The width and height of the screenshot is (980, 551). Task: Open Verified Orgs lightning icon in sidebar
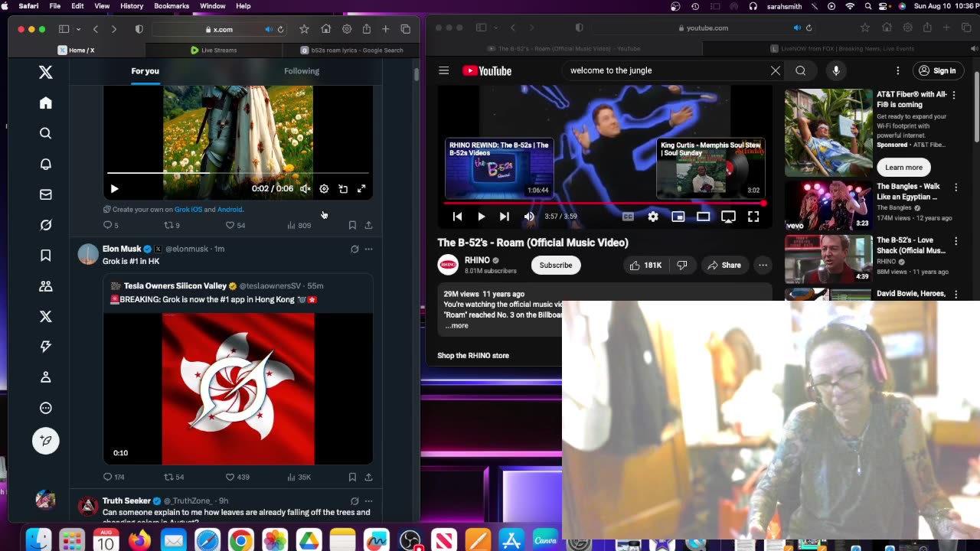pyautogui.click(x=46, y=347)
